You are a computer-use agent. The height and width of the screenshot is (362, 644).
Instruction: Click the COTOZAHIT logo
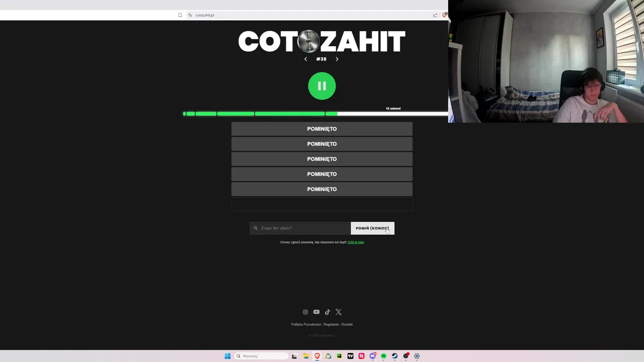coord(321,41)
